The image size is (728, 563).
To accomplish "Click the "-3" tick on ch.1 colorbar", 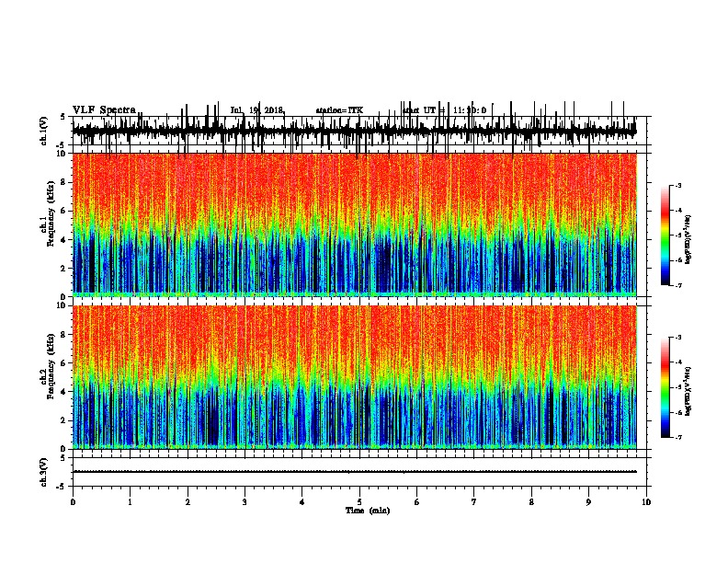I will (678, 185).
